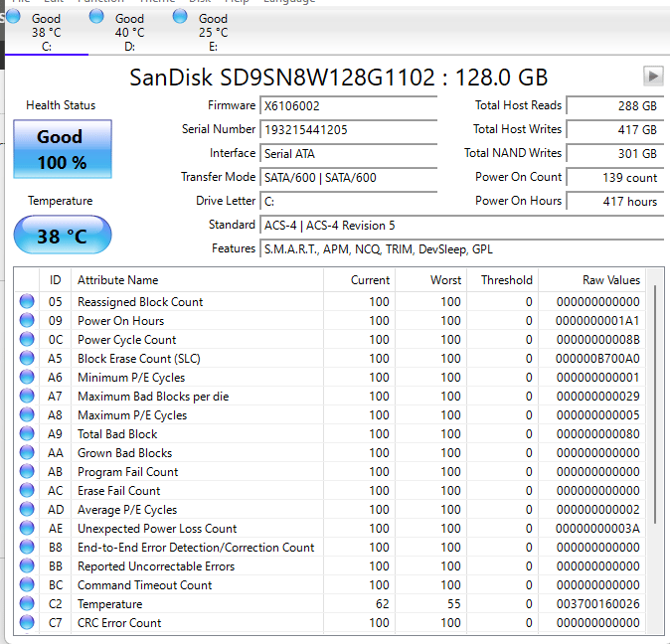
Task: Select the Reassigned Block Count attribute name
Action: pos(140,302)
